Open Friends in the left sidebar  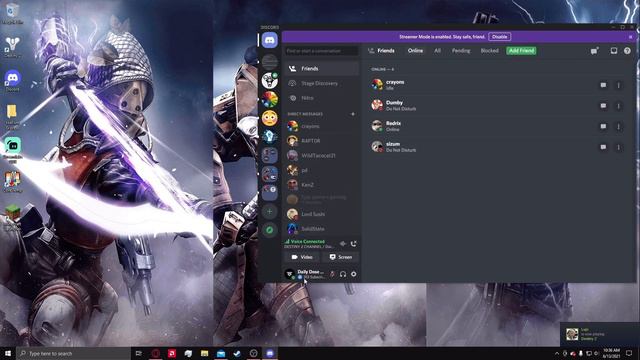322,69
